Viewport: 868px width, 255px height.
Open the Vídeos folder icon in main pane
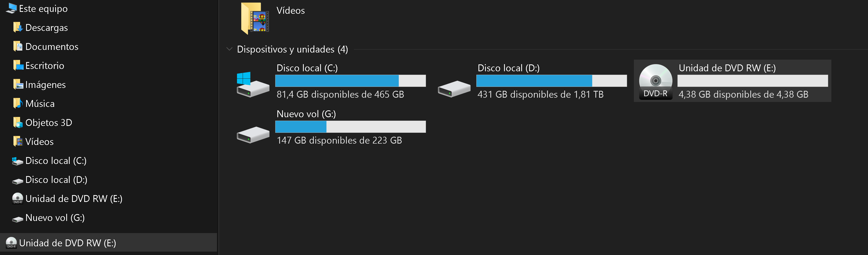click(x=255, y=18)
